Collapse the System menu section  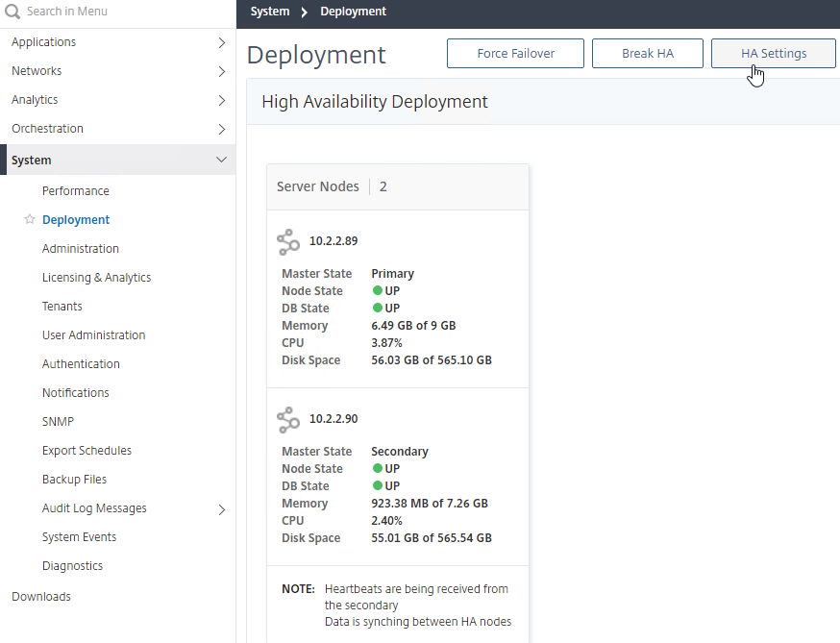(x=221, y=160)
